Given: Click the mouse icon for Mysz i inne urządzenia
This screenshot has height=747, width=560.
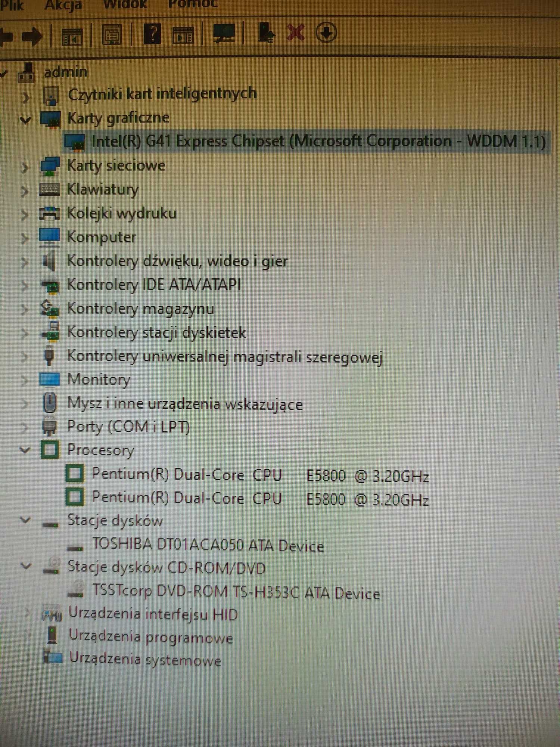Looking at the screenshot, I should coord(50,403).
